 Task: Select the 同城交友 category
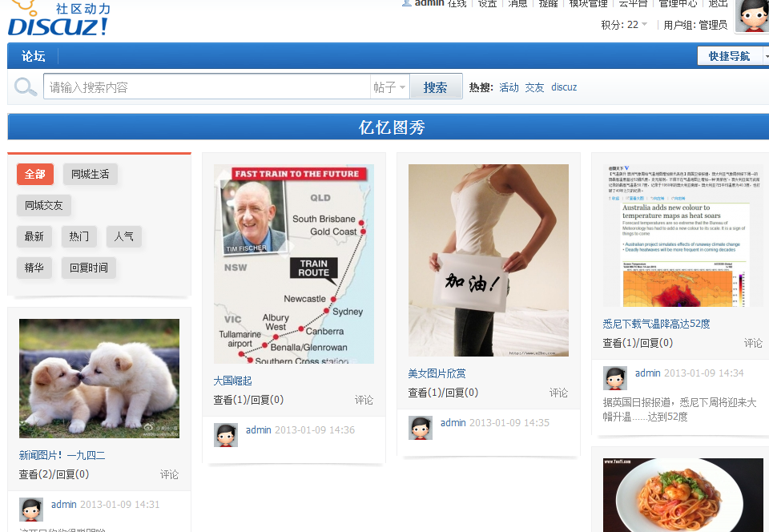[x=43, y=205]
